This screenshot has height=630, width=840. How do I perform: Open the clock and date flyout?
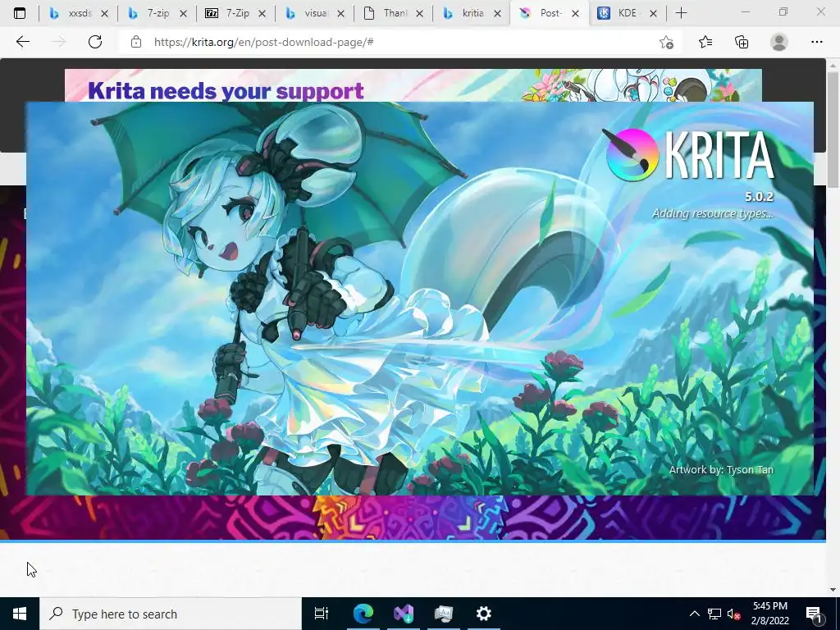pos(769,614)
